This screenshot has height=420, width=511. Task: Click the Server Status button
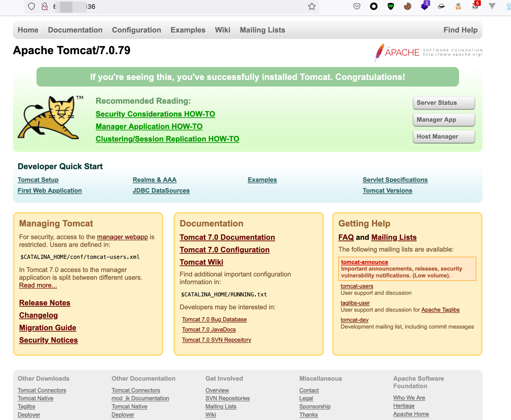point(444,103)
